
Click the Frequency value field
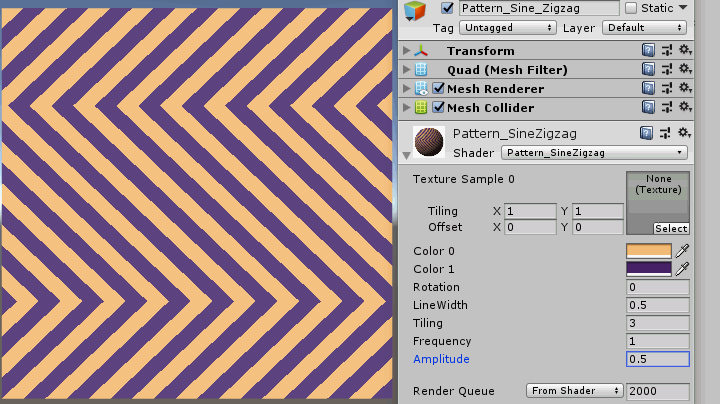tap(658, 341)
